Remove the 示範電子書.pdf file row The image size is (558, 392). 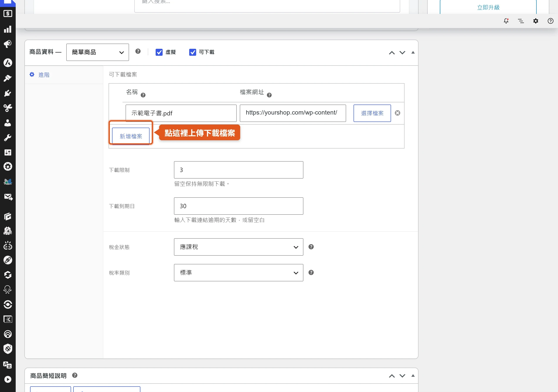[398, 113]
